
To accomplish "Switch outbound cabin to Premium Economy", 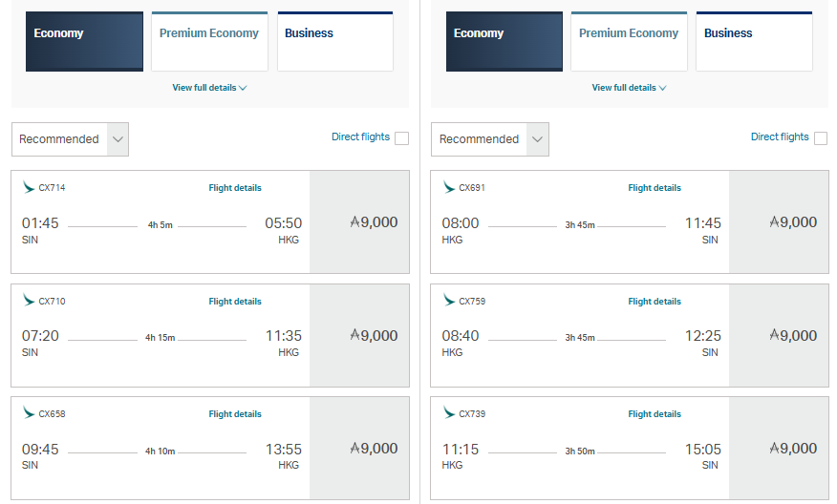I will point(209,42).
